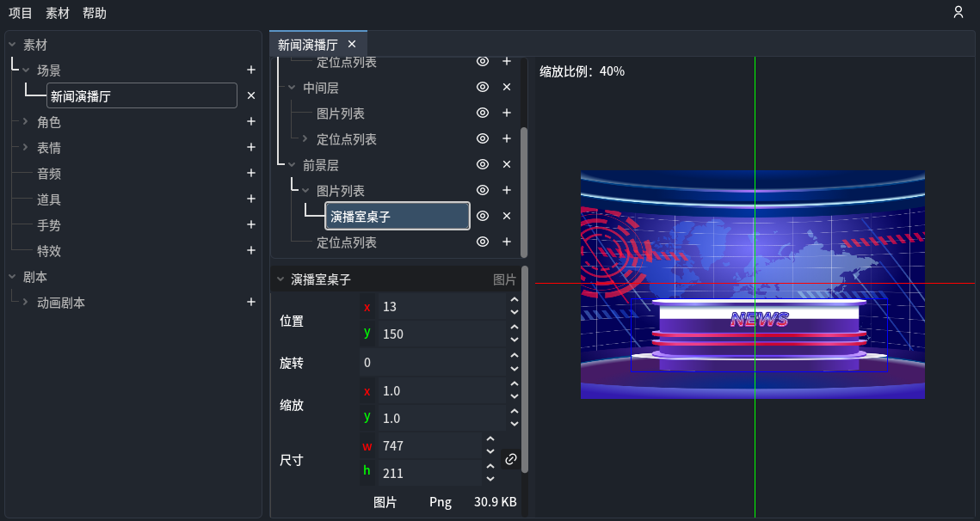Click the plus icon next to 特效
The image size is (980, 521).
pos(250,250)
